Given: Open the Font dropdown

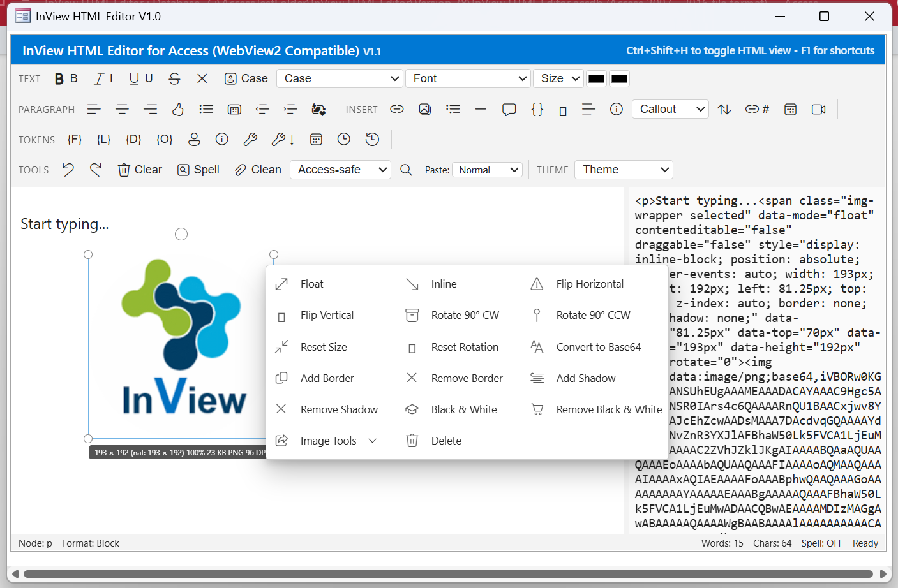Looking at the screenshot, I should (468, 78).
